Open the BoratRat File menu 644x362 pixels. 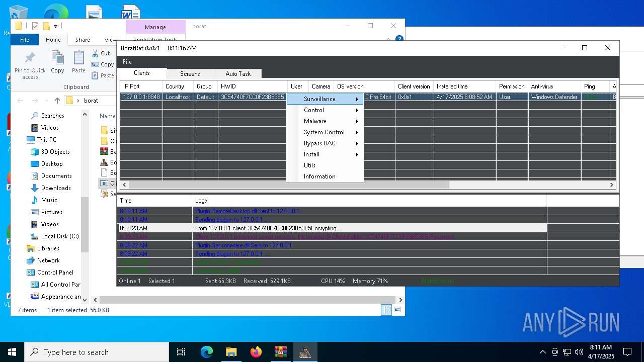(x=127, y=62)
